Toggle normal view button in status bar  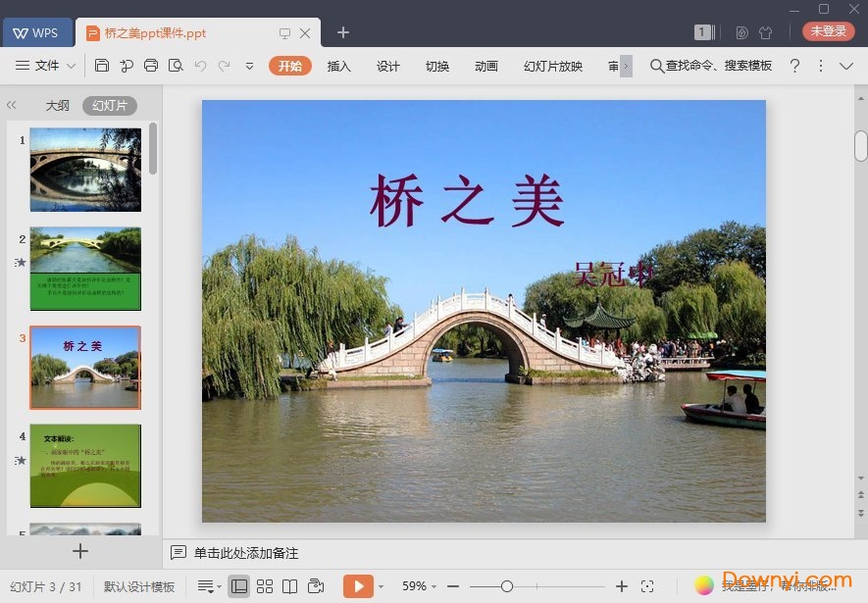pyautogui.click(x=239, y=586)
